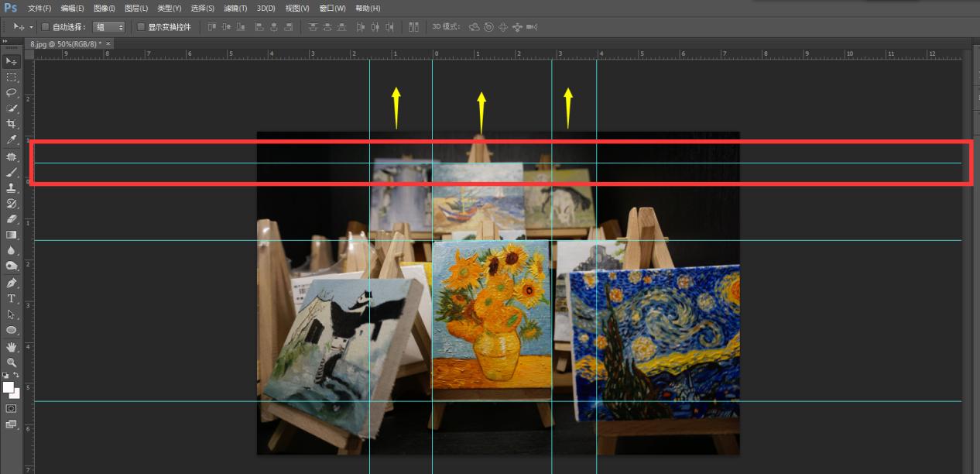The width and height of the screenshot is (980, 474).
Task: Select the Eraser tool
Action: (12, 219)
